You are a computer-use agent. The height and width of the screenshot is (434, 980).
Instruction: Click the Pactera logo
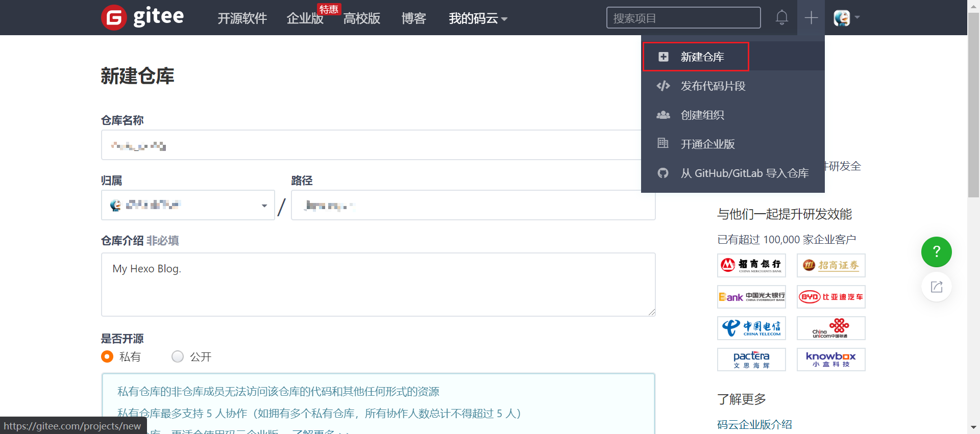(751, 360)
